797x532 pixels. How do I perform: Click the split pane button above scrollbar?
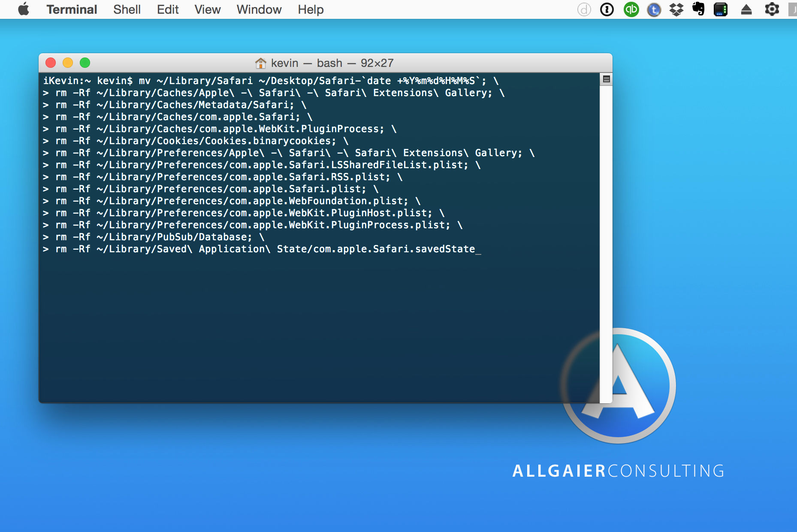[x=606, y=79]
